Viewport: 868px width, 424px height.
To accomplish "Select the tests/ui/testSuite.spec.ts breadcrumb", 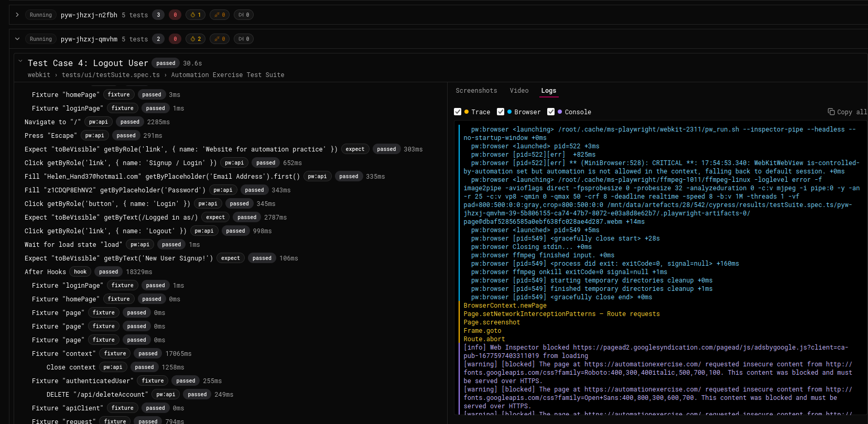I will click(111, 75).
